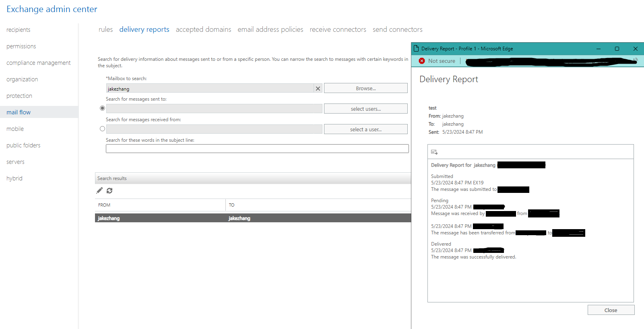Switch to send connectors tab
Viewport: 644px width, 329px height.
tap(398, 29)
